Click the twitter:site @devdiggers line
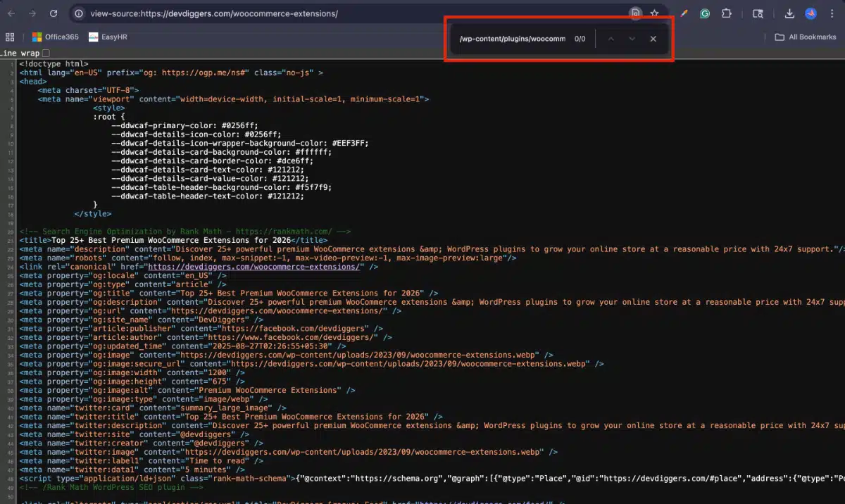 click(x=134, y=434)
